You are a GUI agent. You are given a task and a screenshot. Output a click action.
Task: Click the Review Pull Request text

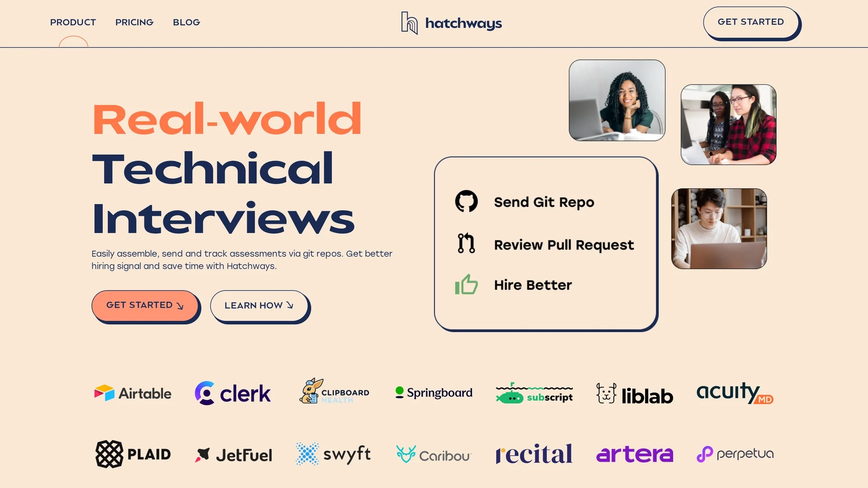[564, 245]
